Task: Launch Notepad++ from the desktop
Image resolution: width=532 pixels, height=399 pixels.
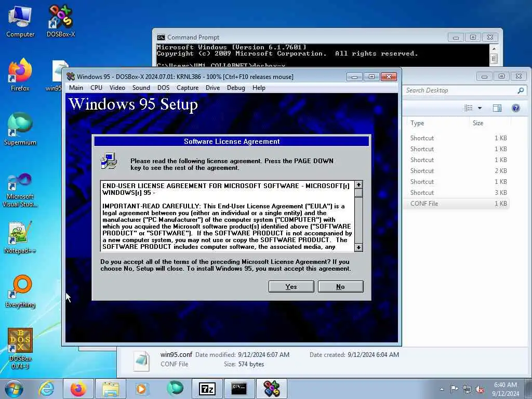Action: click(20, 237)
